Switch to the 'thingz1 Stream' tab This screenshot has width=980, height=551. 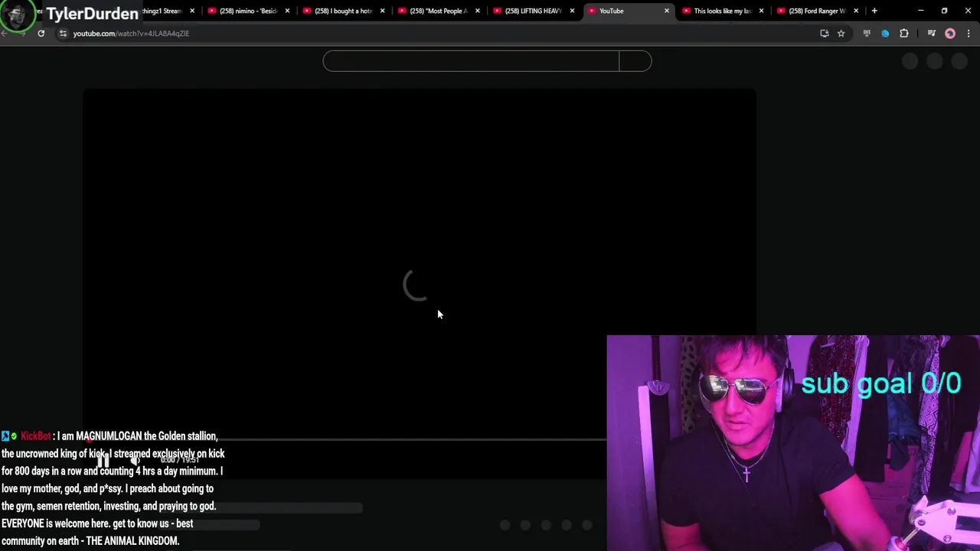click(x=162, y=11)
